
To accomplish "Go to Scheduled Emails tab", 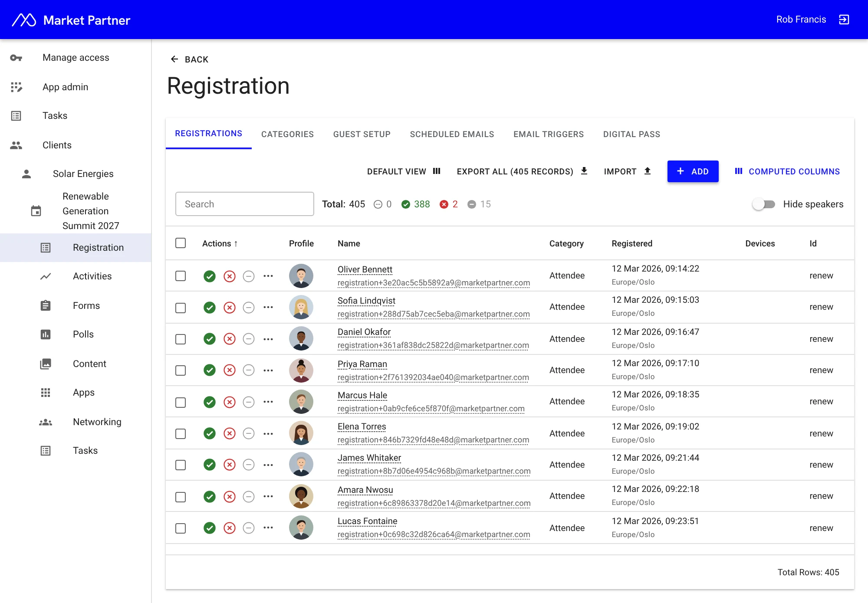I will click(452, 134).
